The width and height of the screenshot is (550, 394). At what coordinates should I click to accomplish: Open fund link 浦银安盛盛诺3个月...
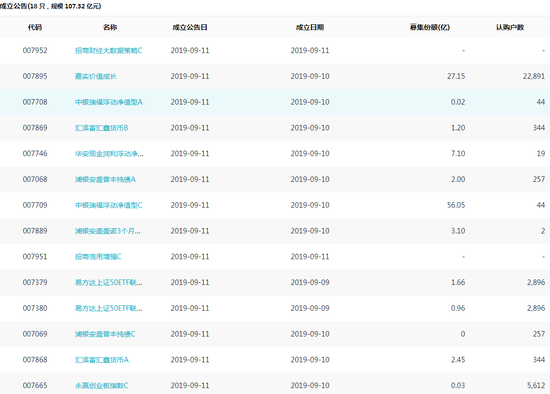107,231
